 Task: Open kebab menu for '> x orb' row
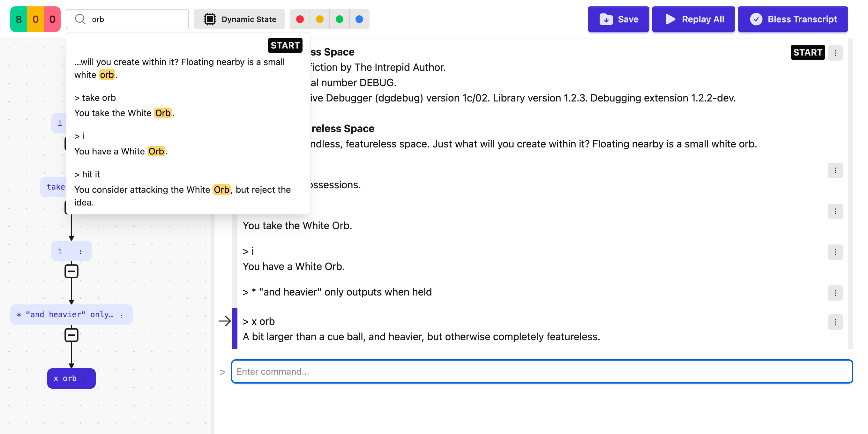coord(835,322)
